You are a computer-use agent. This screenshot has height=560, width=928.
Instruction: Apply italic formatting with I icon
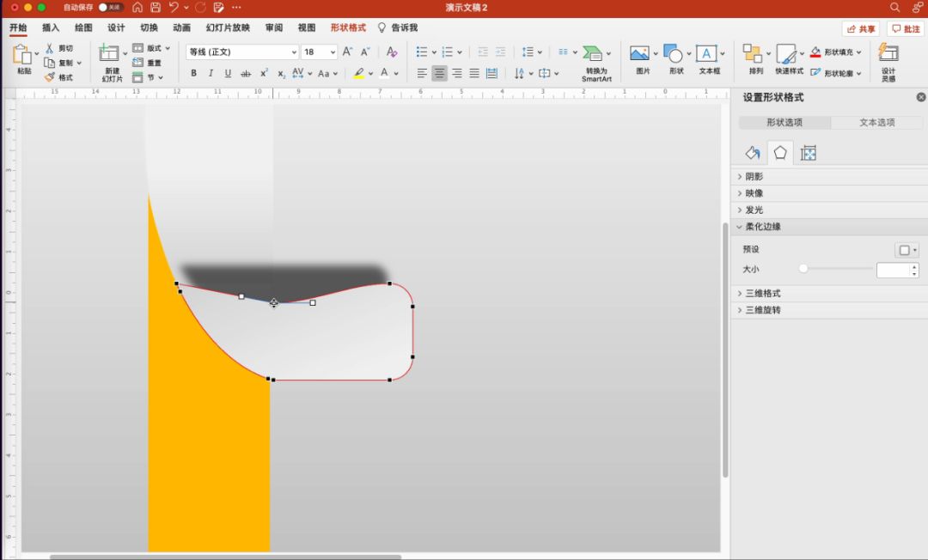pyautogui.click(x=211, y=73)
